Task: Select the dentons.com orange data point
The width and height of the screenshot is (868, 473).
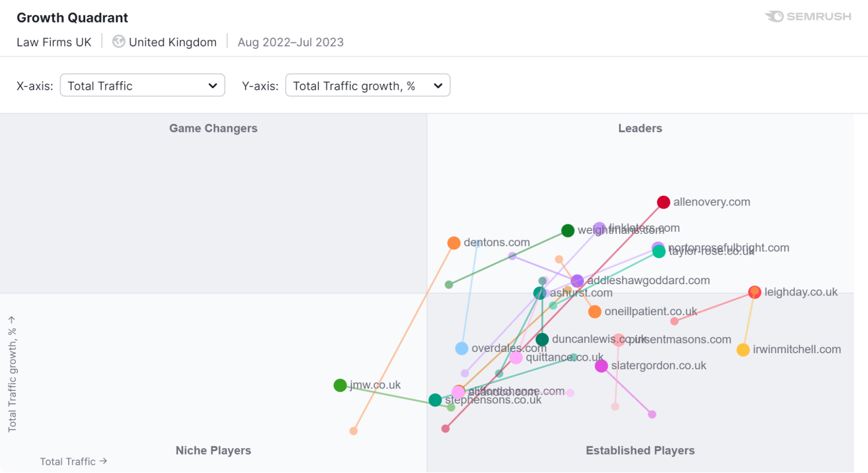Action: coord(454,243)
